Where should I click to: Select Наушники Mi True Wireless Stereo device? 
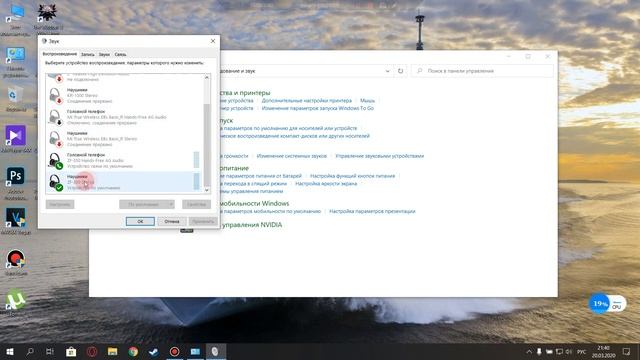click(124, 139)
